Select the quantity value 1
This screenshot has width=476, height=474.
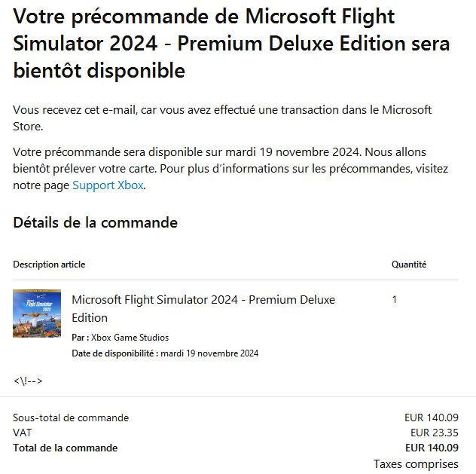point(395,300)
